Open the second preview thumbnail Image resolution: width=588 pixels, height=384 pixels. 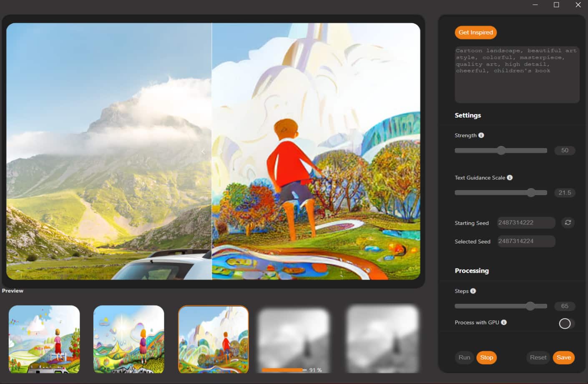(128, 339)
